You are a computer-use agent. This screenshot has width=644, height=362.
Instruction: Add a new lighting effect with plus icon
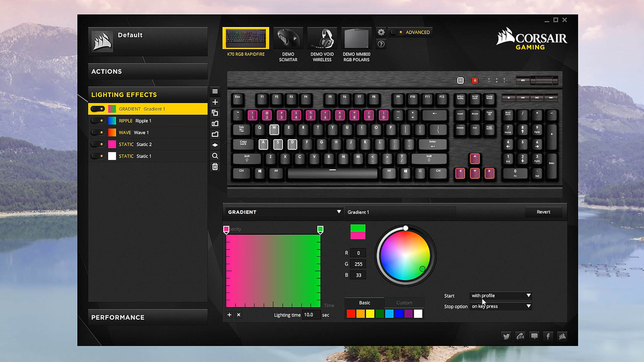coord(215,102)
